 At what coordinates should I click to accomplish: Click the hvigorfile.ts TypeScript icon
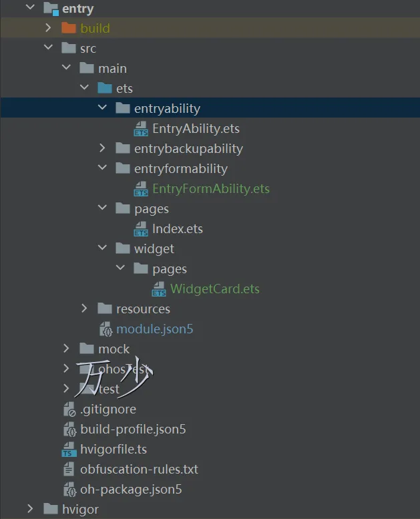click(x=69, y=450)
